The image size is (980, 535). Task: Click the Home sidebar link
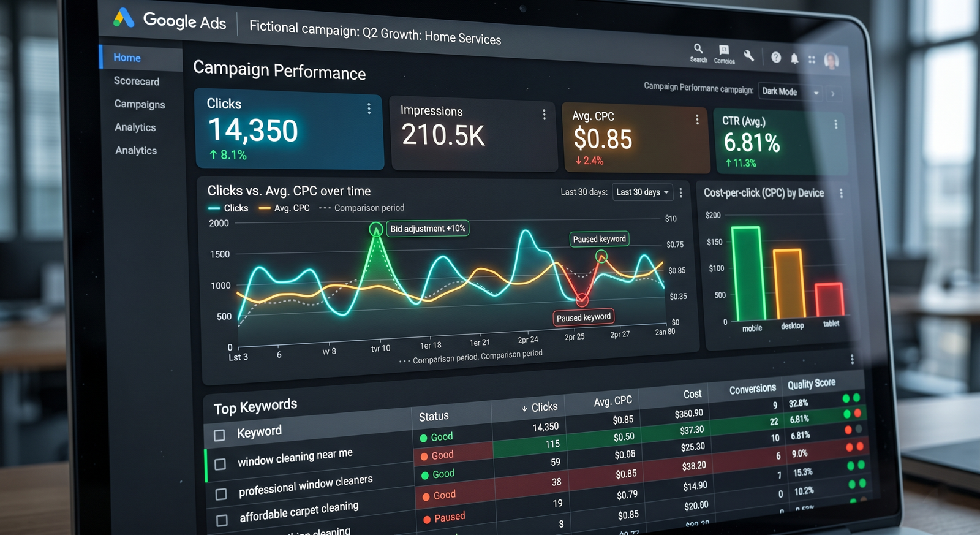click(x=127, y=58)
